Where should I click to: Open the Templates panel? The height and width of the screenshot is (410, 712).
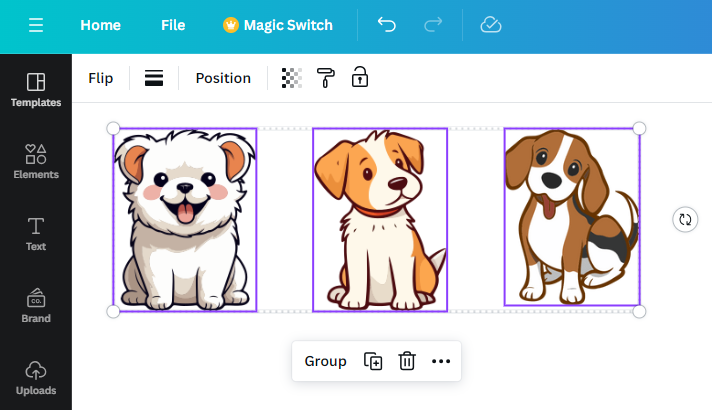pyautogui.click(x=36, y=89)
